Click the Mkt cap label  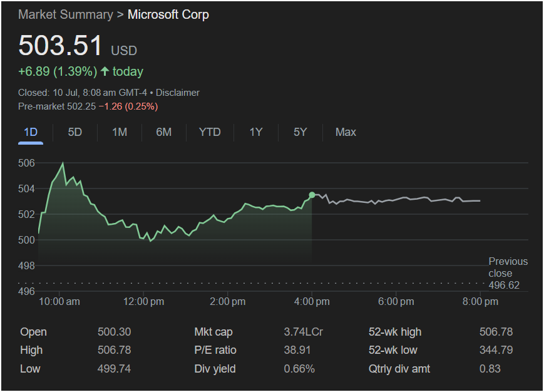tap(213, 332)
